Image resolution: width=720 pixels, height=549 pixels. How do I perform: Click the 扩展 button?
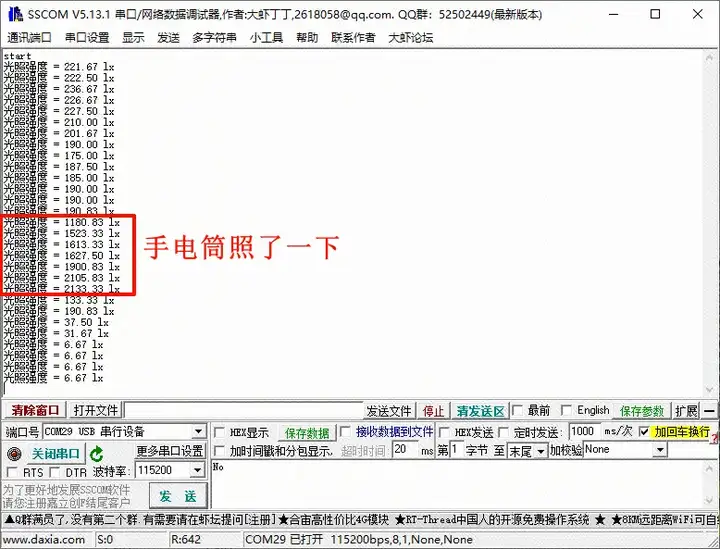[x=686, y=411]
